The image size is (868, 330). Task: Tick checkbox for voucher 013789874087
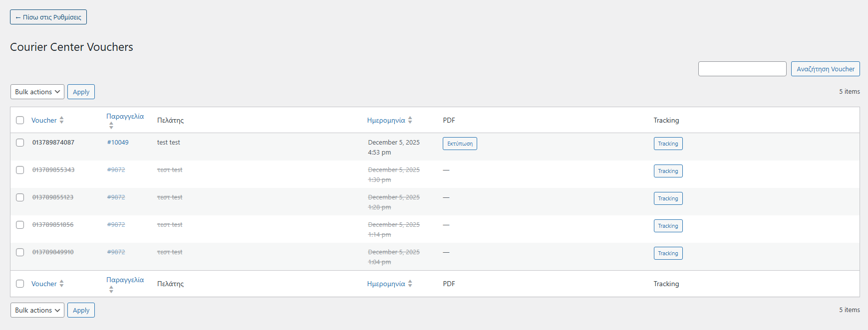[x=20, y=143]
